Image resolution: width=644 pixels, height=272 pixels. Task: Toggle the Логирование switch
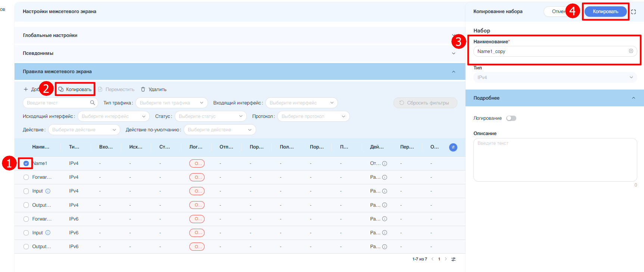(x=511, y=118)
